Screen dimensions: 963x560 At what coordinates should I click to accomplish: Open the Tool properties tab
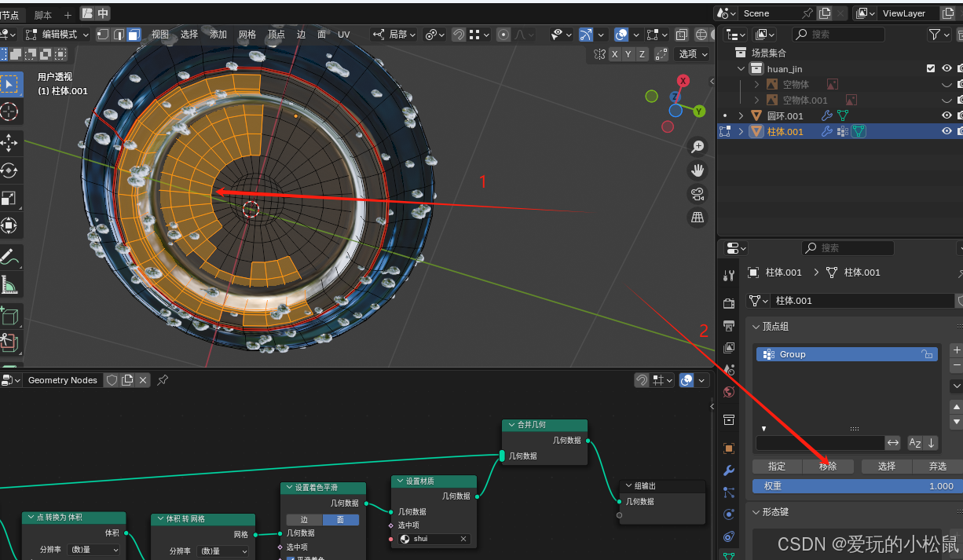[x=729, y=275]
